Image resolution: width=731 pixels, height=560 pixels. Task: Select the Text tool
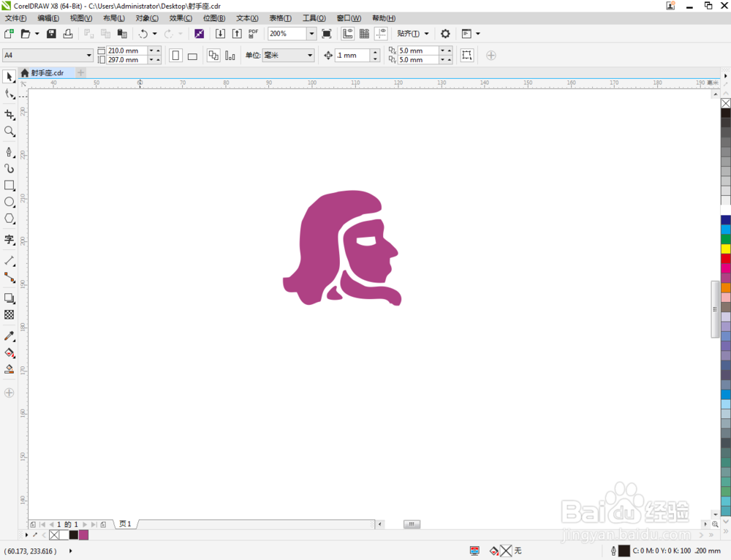point(9,240)
